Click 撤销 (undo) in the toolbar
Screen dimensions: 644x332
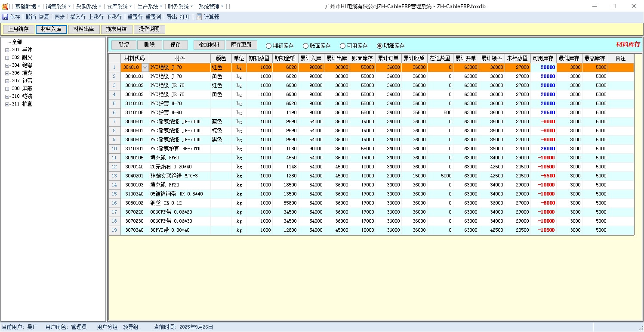(x=31, y=17)
